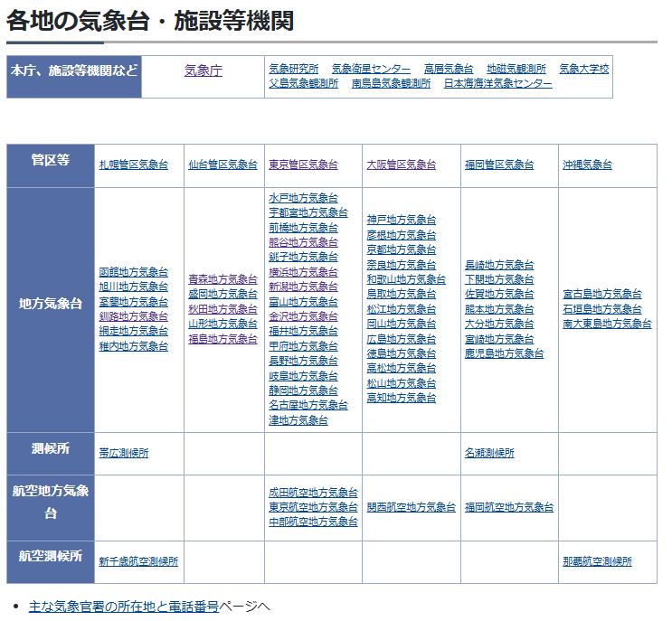Select 南鳥島気象観測所 link

391,83
